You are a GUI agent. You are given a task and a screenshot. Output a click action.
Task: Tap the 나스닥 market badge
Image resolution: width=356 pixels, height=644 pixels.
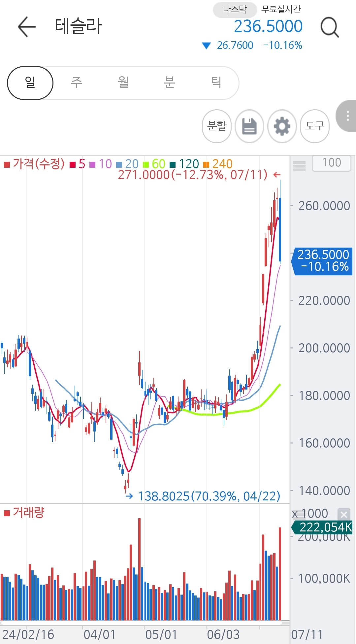coord(235,9)
